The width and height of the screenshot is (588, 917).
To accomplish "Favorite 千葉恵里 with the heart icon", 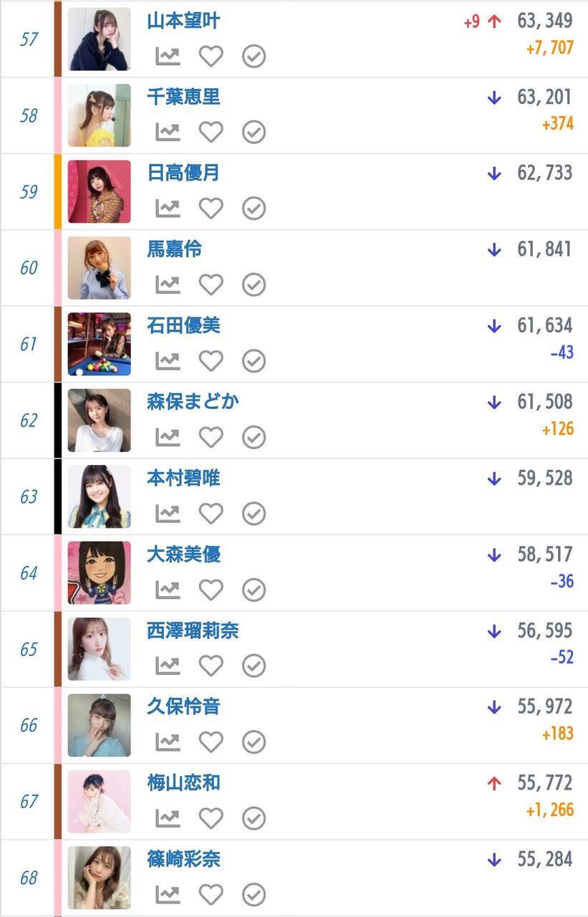I will [x=211, y=133].
